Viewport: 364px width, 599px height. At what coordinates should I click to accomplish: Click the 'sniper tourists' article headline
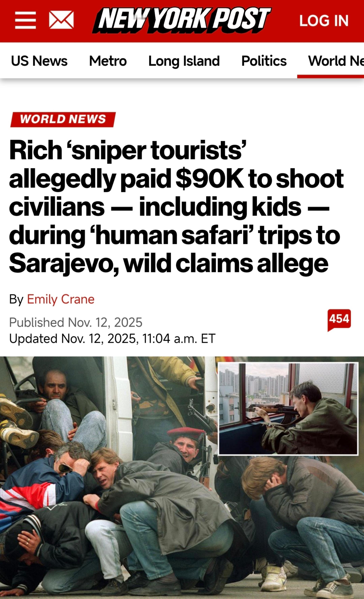[x=177, y=207]
